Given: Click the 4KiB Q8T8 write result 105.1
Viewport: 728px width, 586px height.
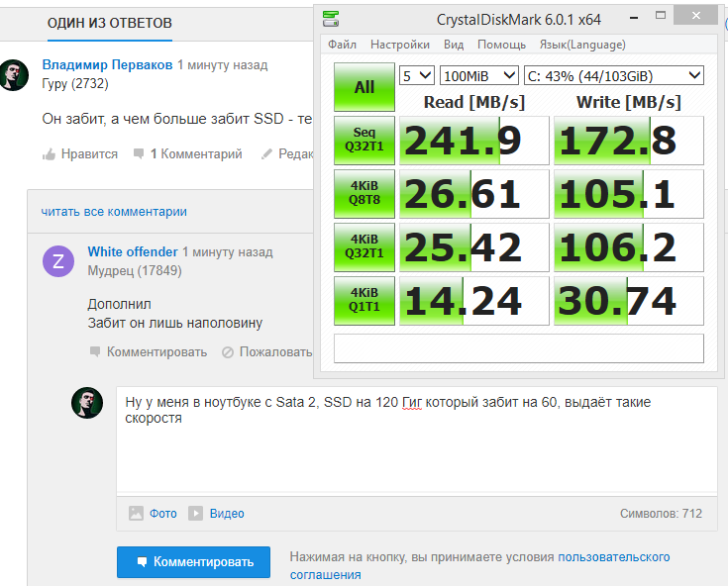Looking at the screenshot, I should click(x=629, y=194).
